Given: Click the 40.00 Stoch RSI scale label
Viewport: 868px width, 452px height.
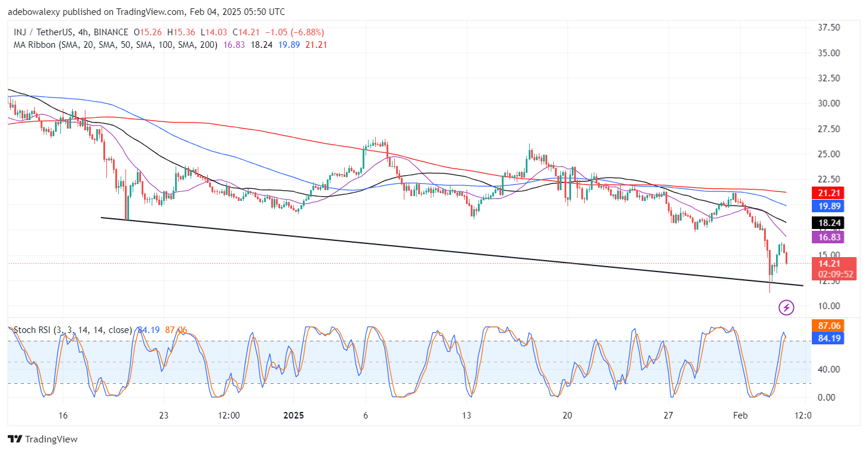Looking at the screenshot, I should [828, 369].
